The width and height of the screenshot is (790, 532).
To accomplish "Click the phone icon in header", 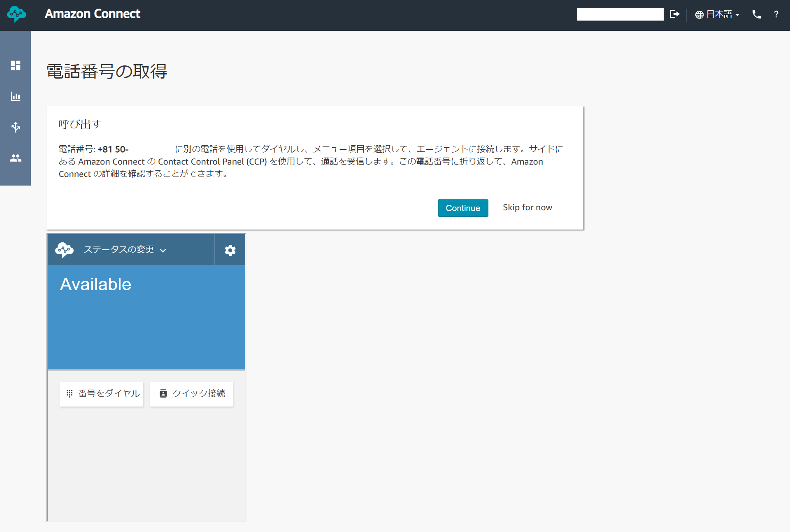I will click(x=756, y=14).
